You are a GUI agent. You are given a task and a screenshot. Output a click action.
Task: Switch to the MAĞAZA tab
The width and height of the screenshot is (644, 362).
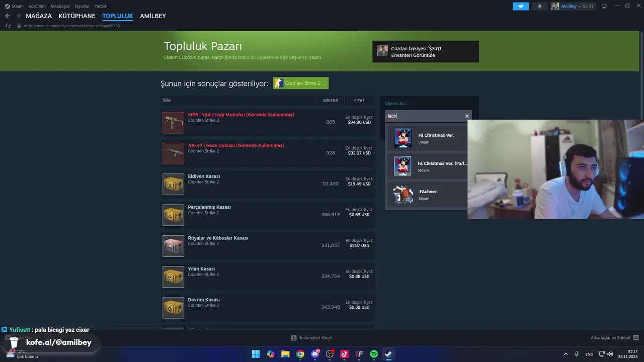39,16
